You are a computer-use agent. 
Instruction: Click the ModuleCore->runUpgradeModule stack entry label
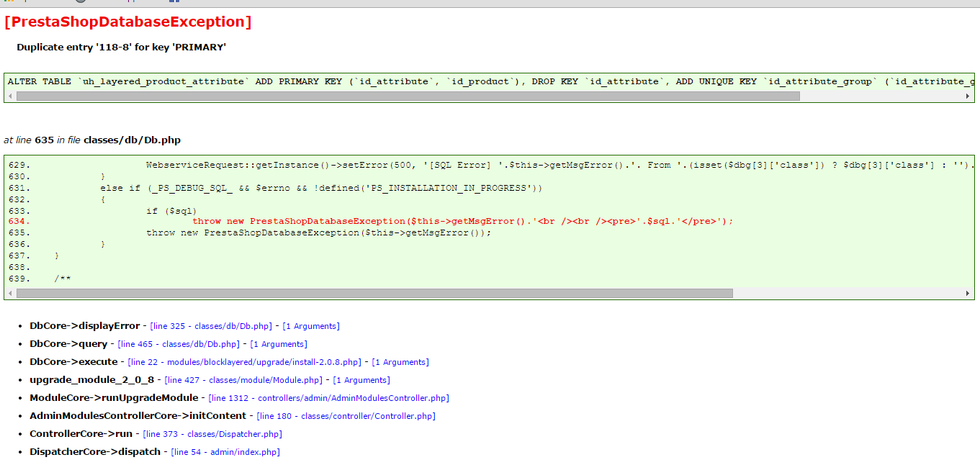(x=114, y=398)
